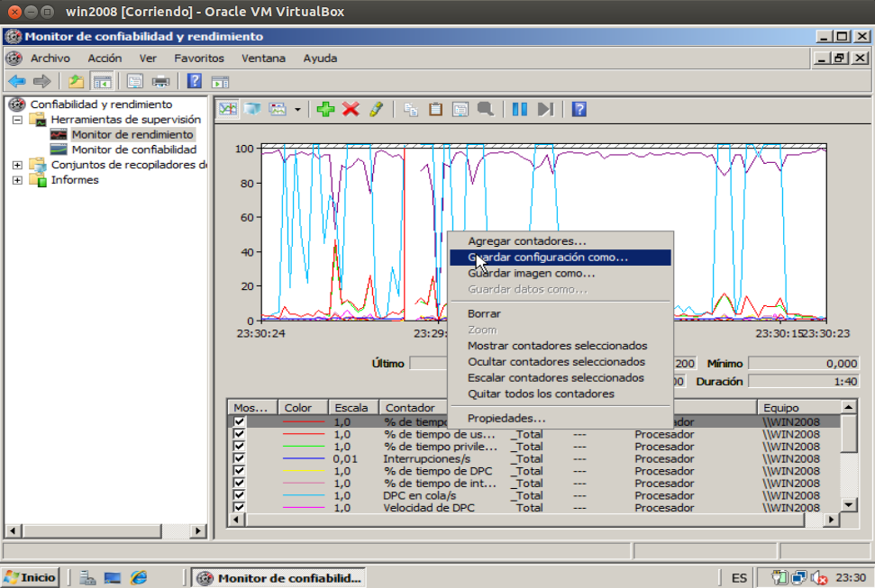Click the print icon in main toolbar
This screenshot has height=588, width=875.
[x=161, y=81]
